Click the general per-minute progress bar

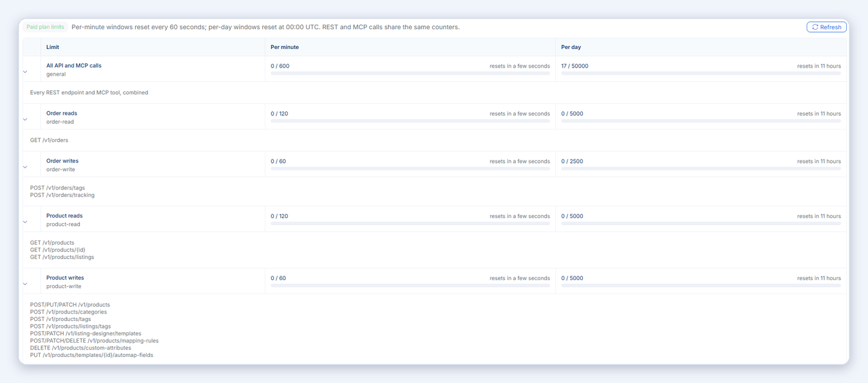410,74
